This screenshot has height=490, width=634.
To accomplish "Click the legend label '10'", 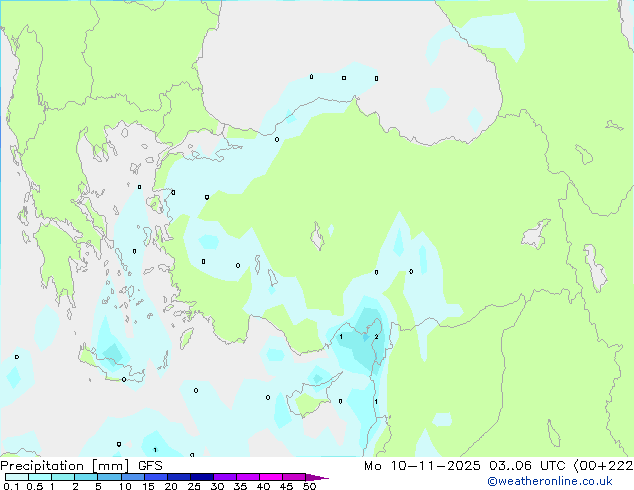I will [x=125, y=486].
